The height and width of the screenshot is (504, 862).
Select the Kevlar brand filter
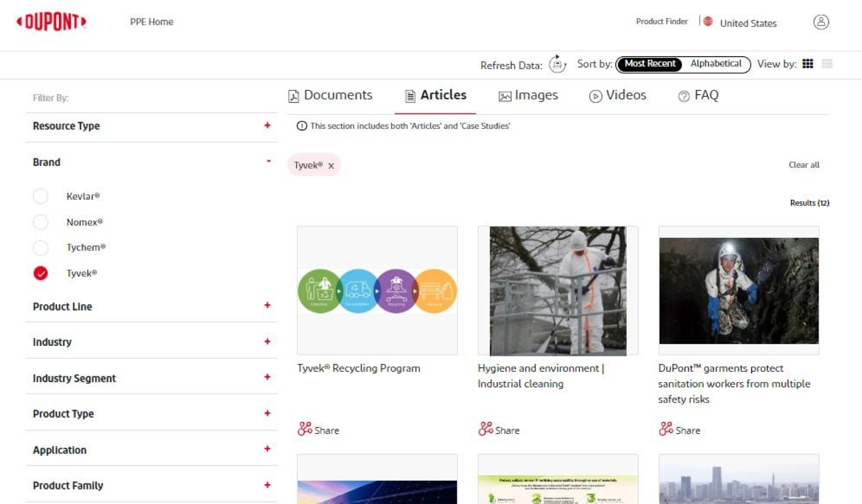pyautogui.click(x=41, y=196)
